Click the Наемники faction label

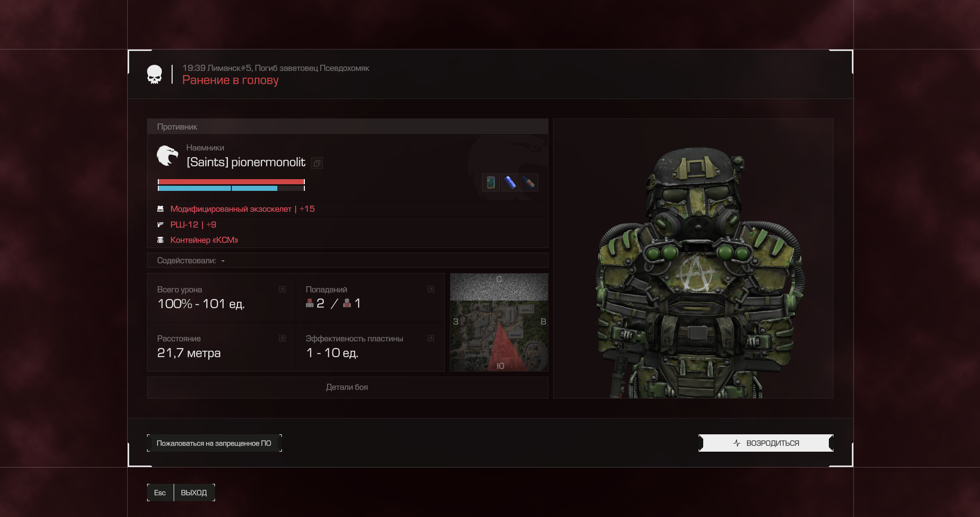[x=205, y=147]
